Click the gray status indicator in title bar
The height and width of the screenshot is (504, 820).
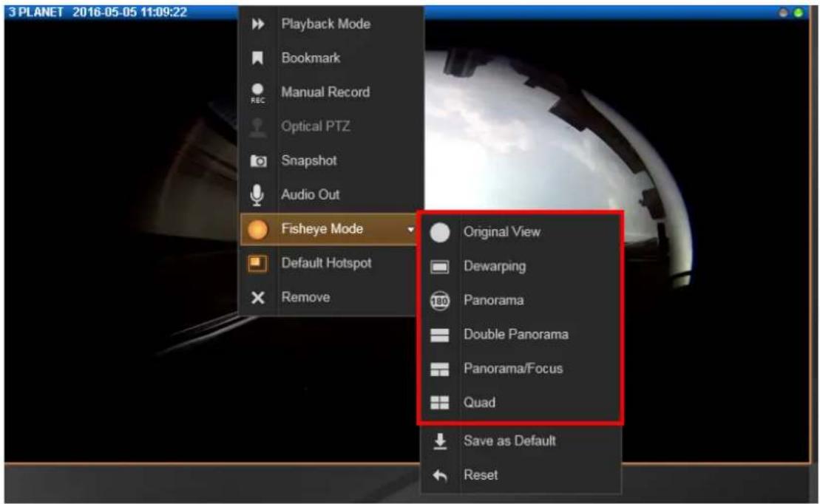[783, 13]
